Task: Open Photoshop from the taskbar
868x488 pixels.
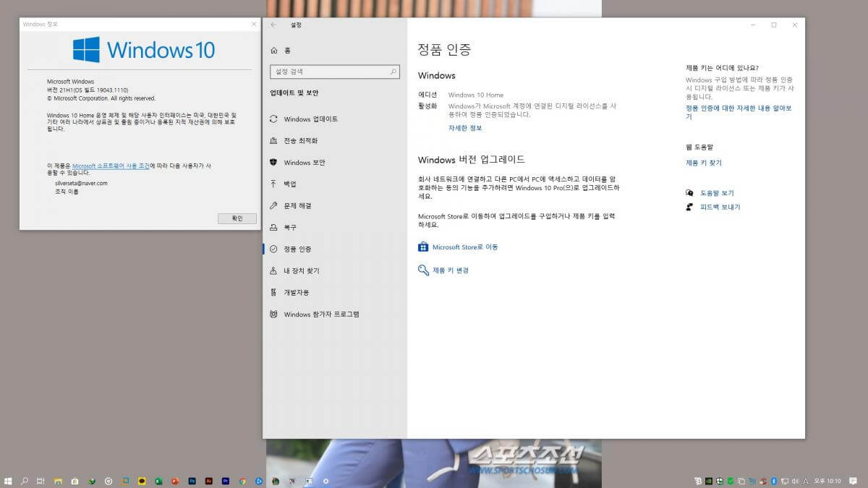Action: pos(192,481)
